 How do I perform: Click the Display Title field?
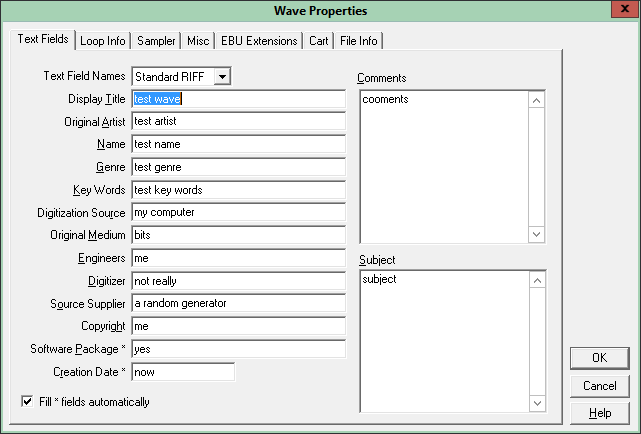point(239,99)
